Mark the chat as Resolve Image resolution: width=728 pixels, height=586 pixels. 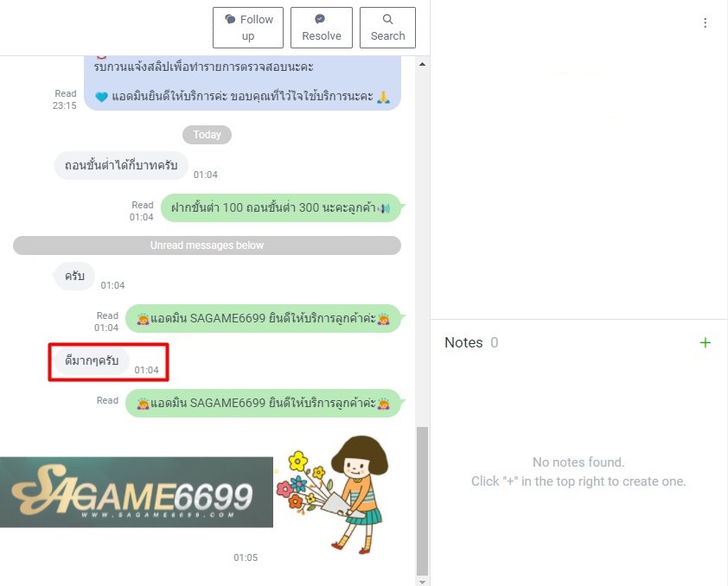pyautogui.click(x=321, y=28)
